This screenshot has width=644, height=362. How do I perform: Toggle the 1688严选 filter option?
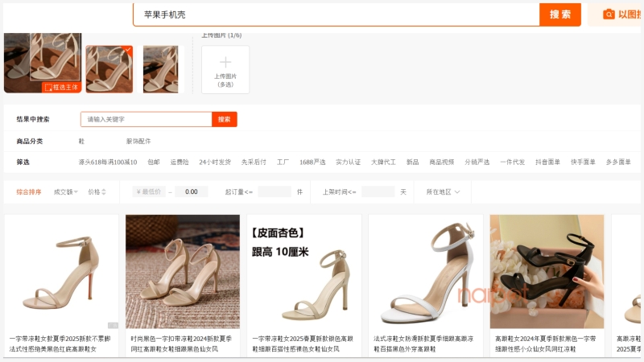point(312,162)
